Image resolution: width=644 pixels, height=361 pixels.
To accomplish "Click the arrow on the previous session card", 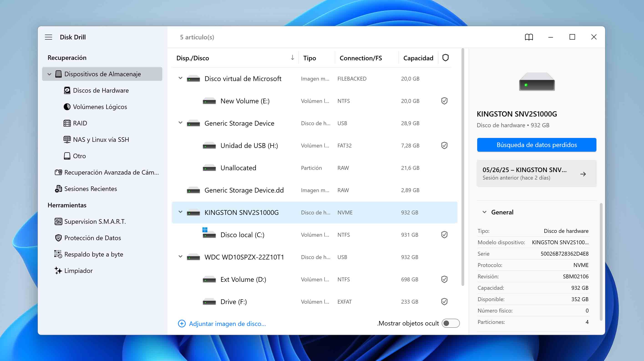I will click(x=583, y=174).
